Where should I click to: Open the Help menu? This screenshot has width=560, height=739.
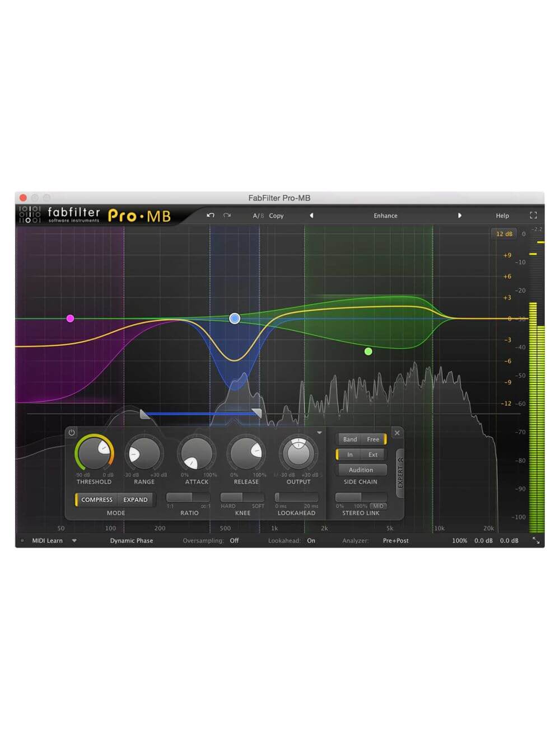pyautogui.click(x=502, y=216)
